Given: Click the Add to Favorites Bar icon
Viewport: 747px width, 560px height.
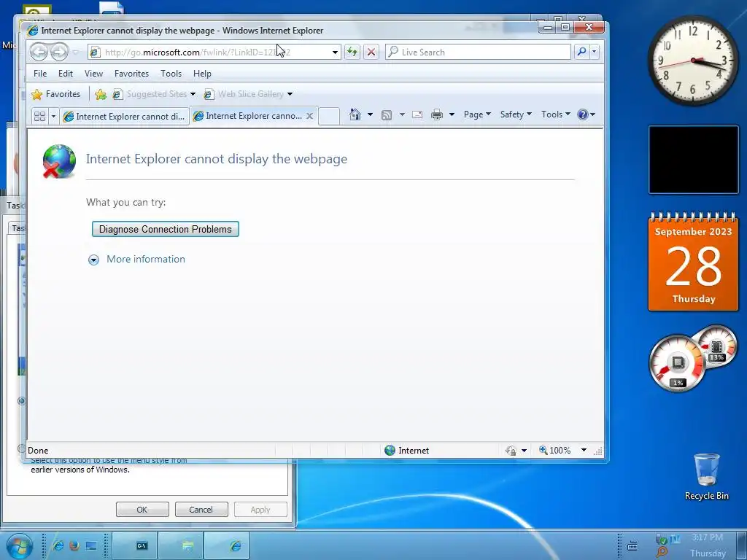Looking at the screenshot, I should 100,94.
